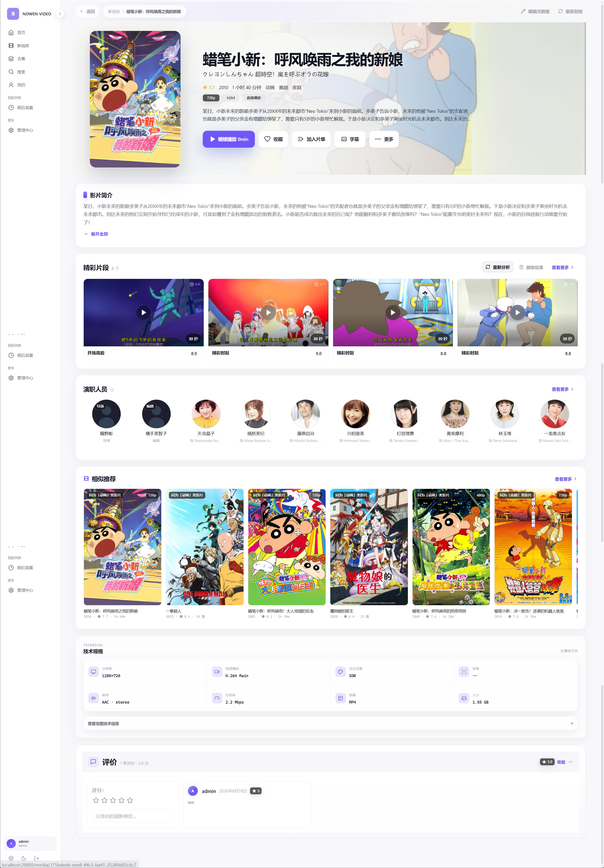The width and height of the screenshot is (604, 868).
Task: Click the 容器 layout icon
Action: [x=340, y=698]
